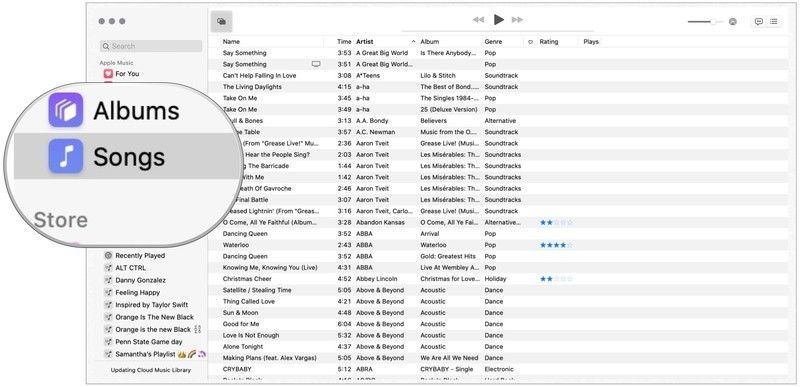This screenshot has height=387, width=800.
Task: Click the Samantha's Playlist icon
Action: click(108, 354)
